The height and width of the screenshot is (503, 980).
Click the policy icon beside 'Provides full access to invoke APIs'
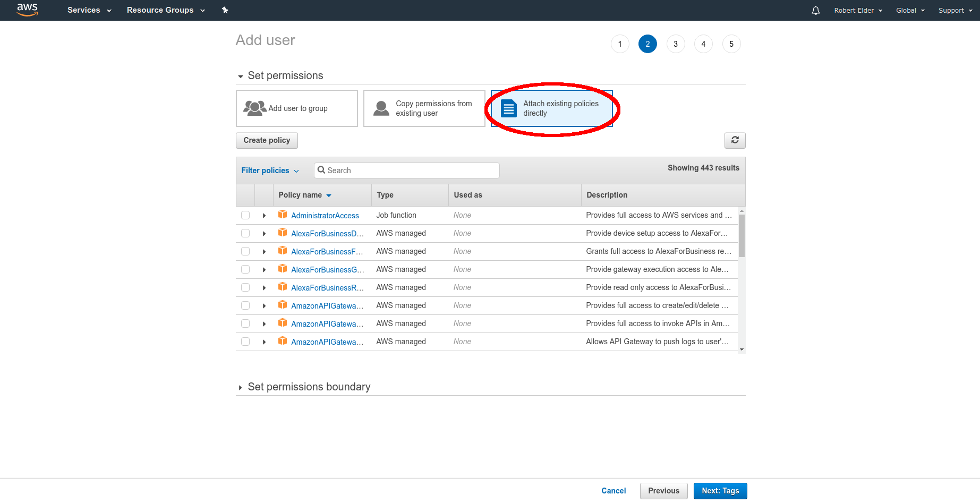283,323
